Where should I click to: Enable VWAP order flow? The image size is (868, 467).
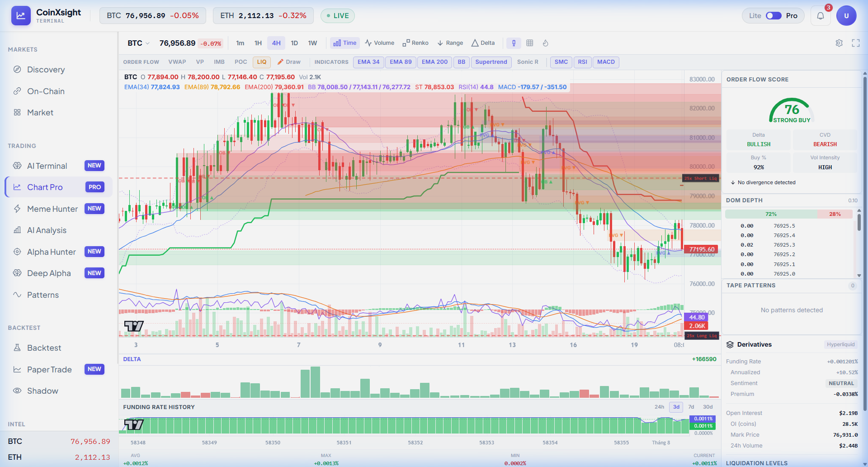point(177,62)
